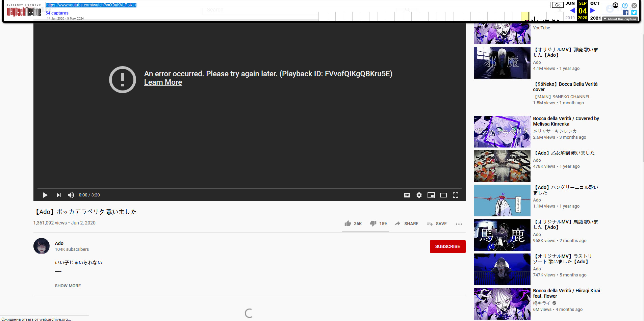Jump to OCT capture
This screenshot has width=644, height=321.
(x=595, y=3)
